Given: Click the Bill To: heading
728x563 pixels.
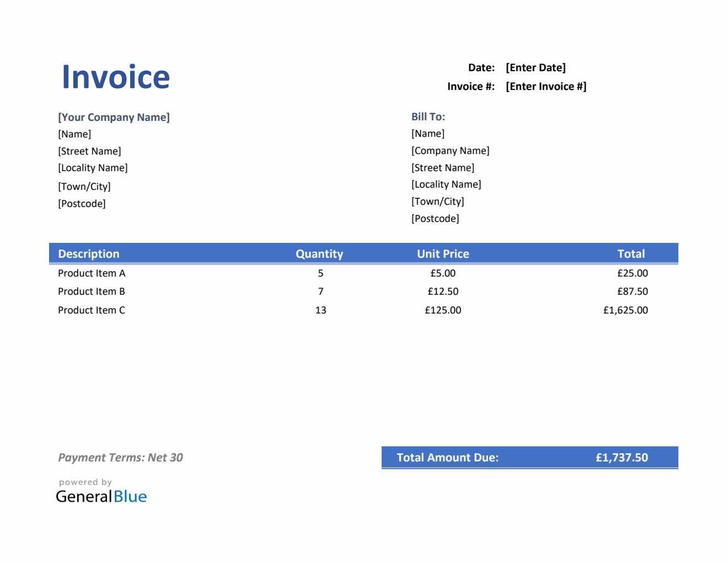Looking at the screenshot, I should (x=428, y=117).
